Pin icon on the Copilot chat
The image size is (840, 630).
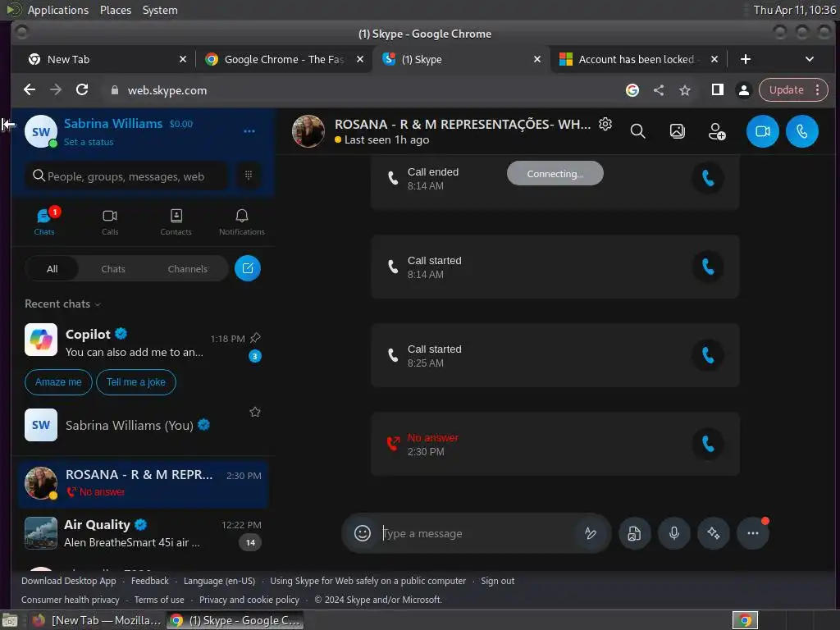(256, 338)
